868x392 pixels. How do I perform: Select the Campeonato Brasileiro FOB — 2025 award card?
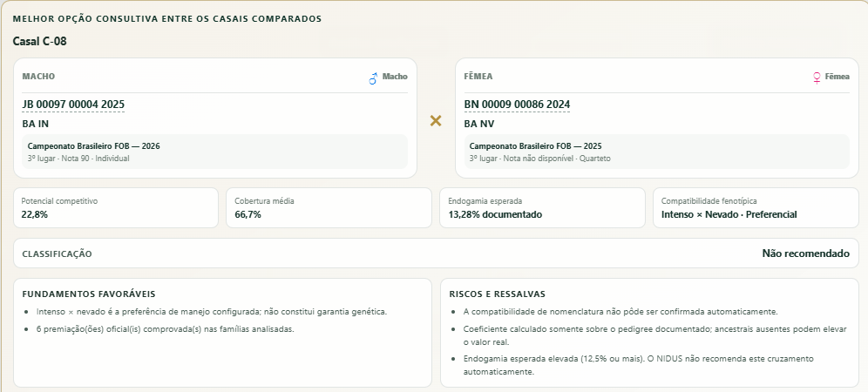click(x=656, y=152)
